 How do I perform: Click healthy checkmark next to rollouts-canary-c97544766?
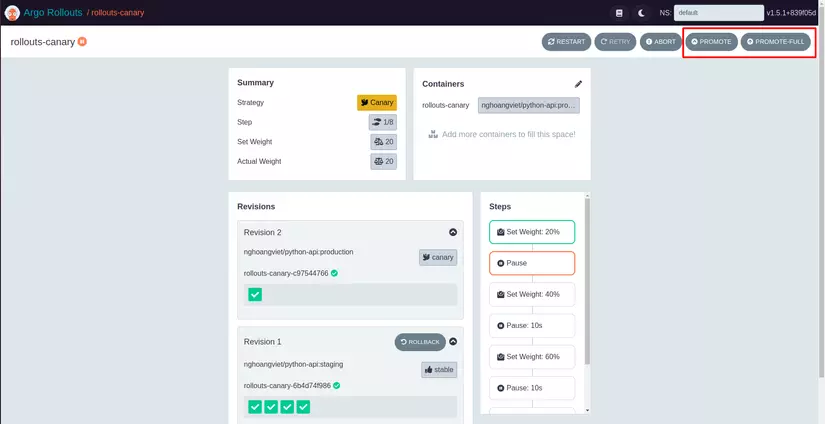tap(334, 274)
